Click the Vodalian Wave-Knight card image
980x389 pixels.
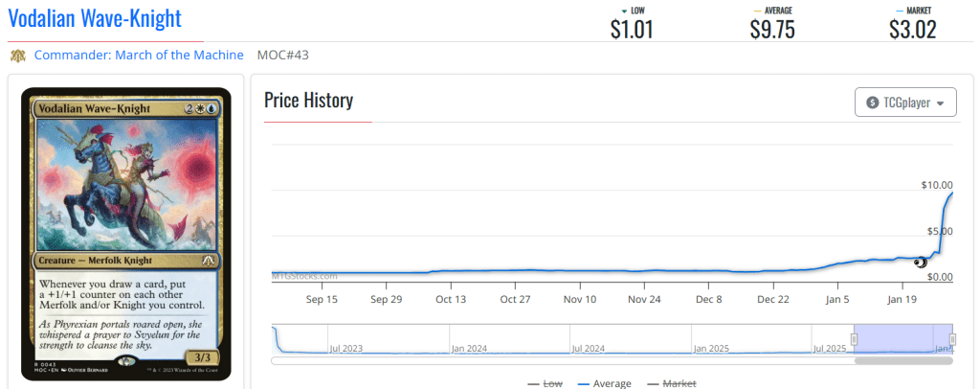click(126, 234)
